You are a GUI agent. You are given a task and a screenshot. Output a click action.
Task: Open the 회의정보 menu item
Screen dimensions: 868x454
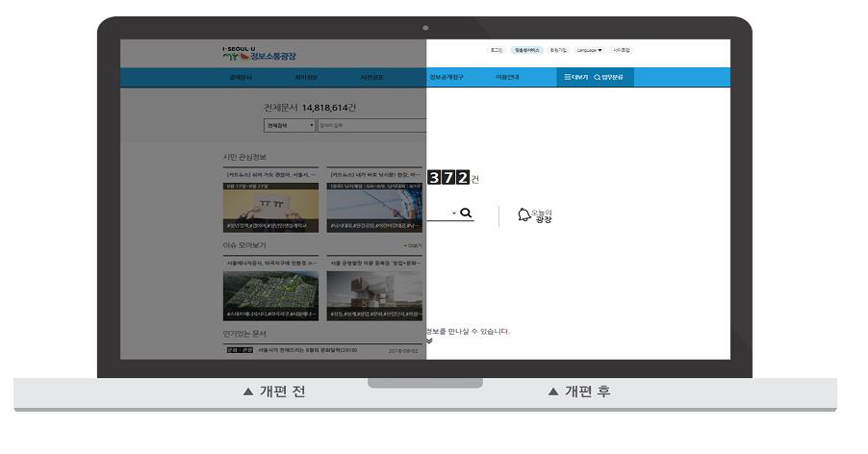306,77
